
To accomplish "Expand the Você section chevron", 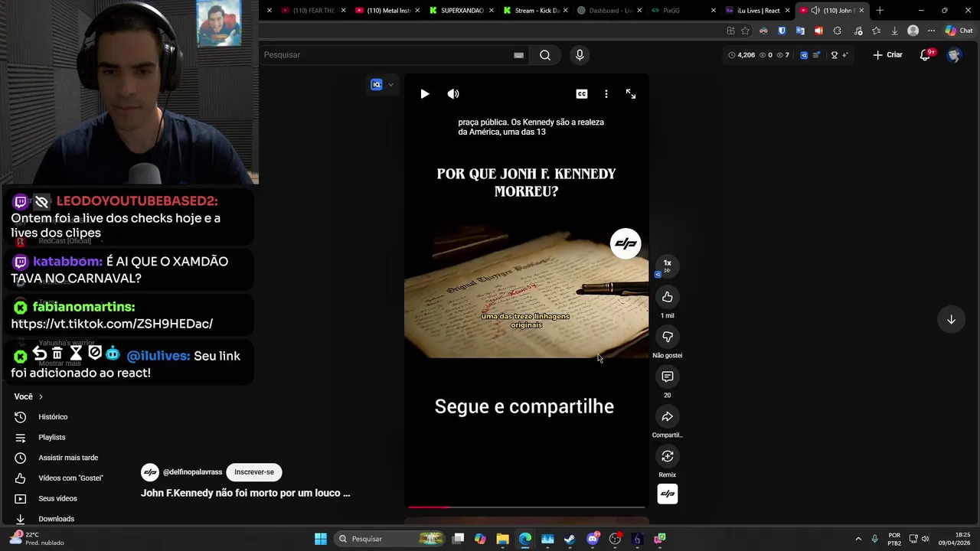I will click(41, 396).
